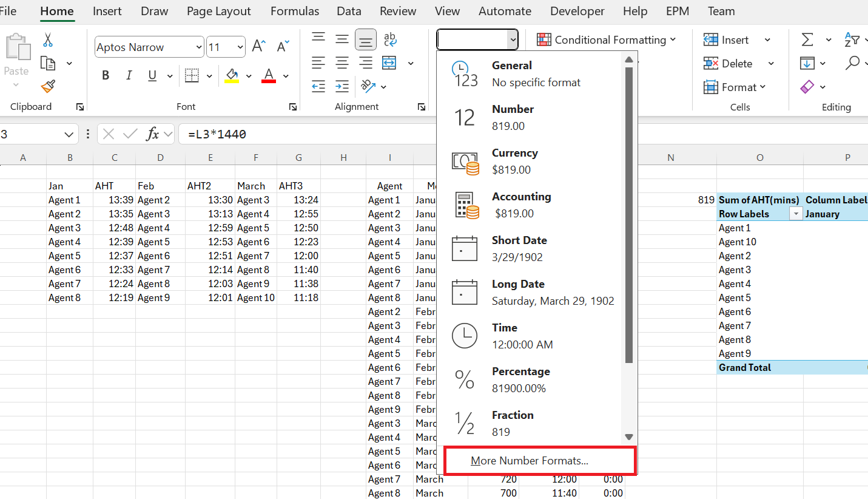The width and height of the screenshot is (868, 499).
Task: Click scroll-down arrow in format list
Action: coord(629,436)
